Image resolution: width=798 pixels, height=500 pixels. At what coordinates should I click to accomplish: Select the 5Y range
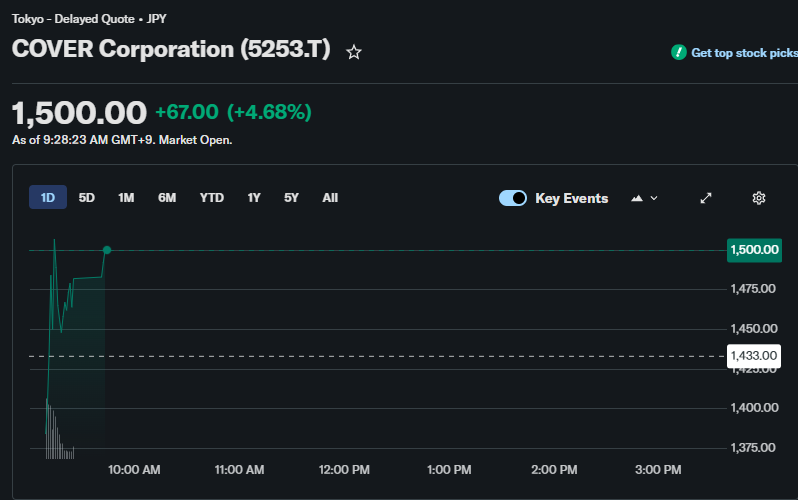(x=291, y=198)
